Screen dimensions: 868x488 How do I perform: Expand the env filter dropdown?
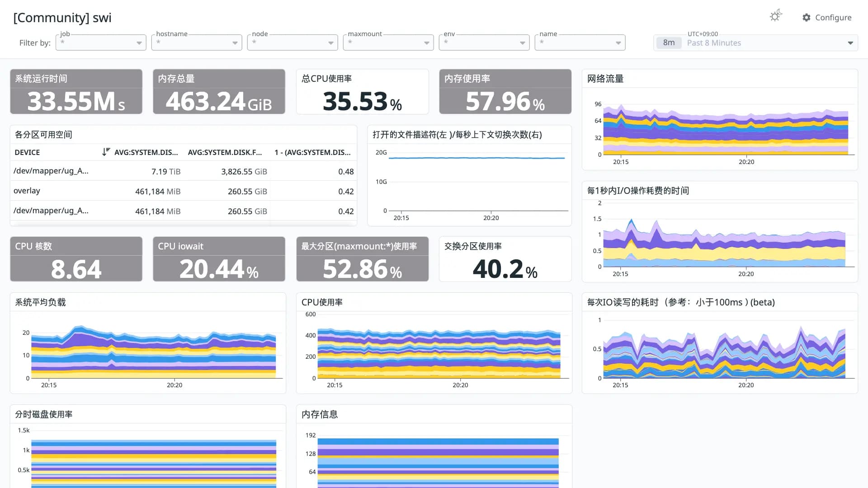point(484,43)
